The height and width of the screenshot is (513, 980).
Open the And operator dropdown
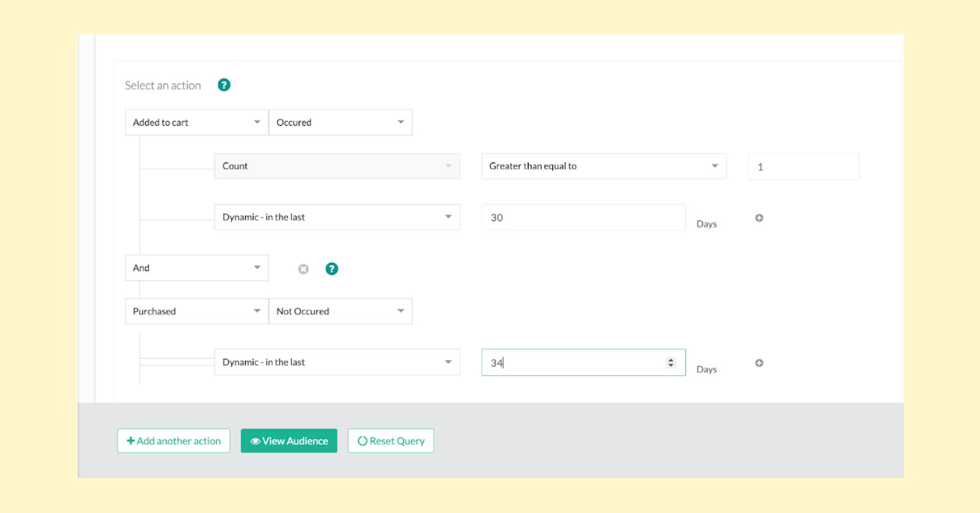[197, 268]
